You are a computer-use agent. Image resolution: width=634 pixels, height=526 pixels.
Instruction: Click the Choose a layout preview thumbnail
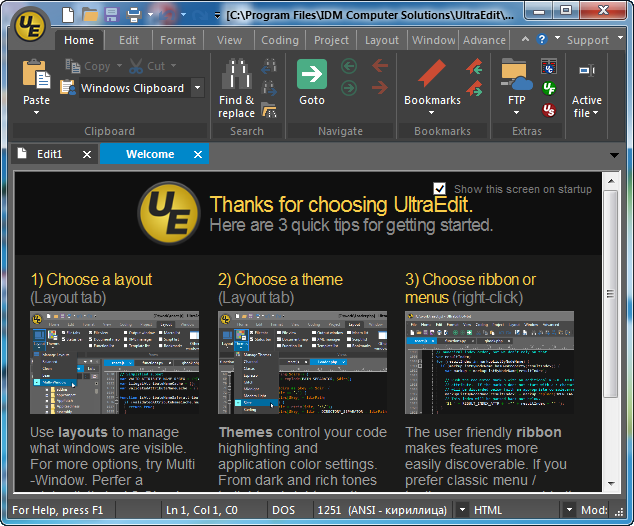pyautogui.click(x=114, y=362)
